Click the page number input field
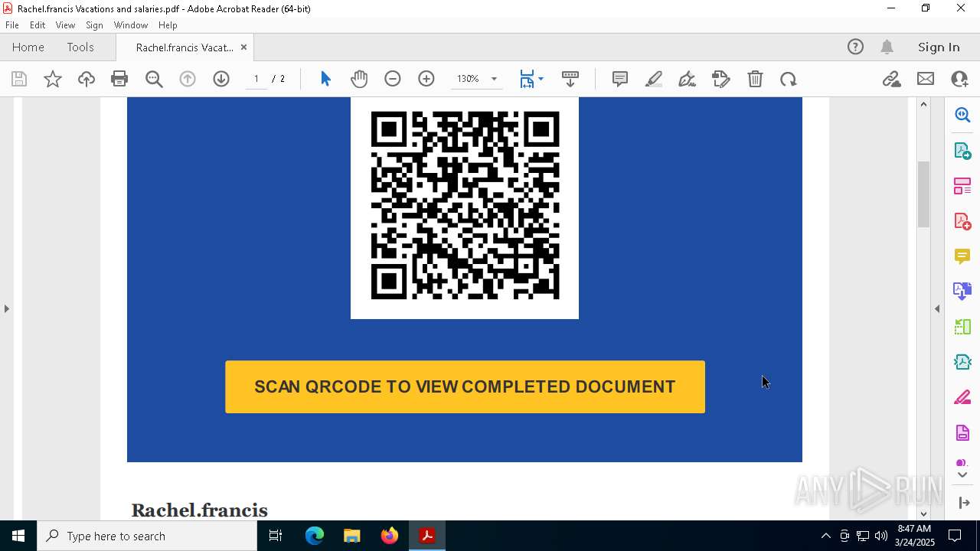Screen dimensions: 980x551 pos(256,79)
